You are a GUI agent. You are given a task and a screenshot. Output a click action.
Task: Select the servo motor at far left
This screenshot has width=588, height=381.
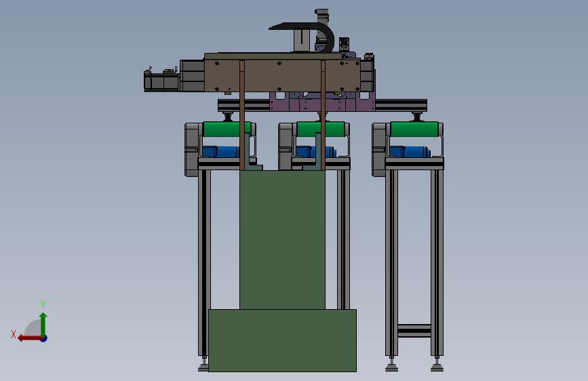(161, 80)
